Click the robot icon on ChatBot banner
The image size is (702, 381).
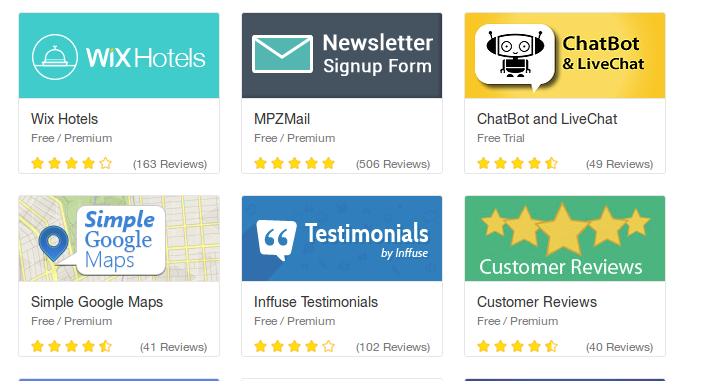click(515, 54)
